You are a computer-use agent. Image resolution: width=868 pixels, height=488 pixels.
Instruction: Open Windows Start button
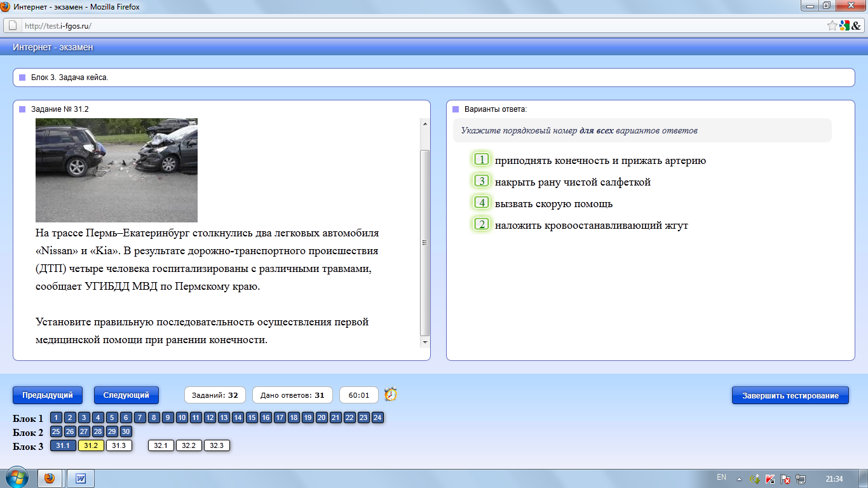tap(17, 478)
